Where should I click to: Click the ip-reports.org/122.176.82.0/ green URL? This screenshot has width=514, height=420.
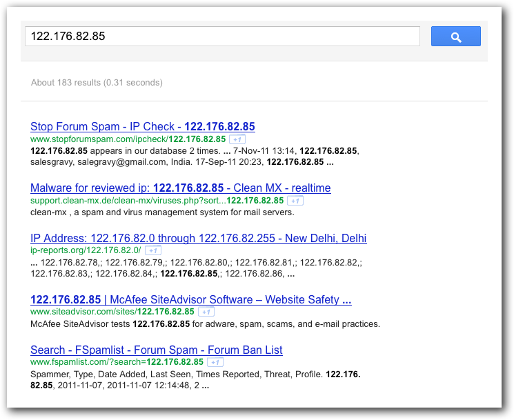pos(86,250)
